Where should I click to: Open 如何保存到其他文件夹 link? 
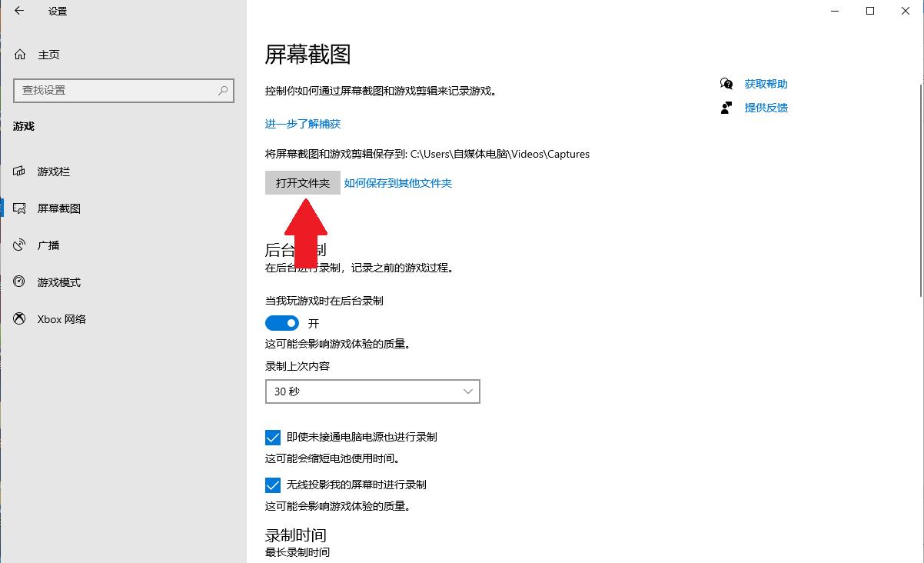click(x=398, y=182)
